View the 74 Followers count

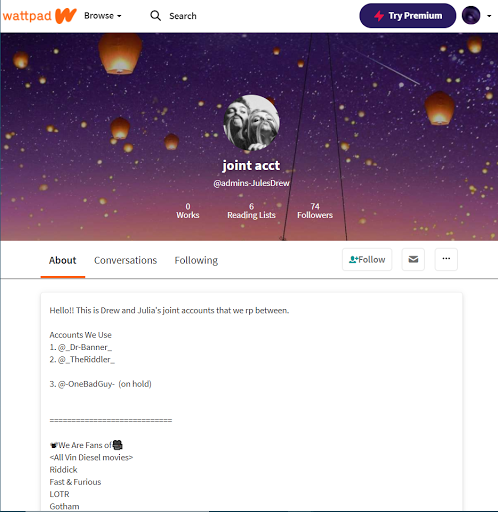click(315, 211)
